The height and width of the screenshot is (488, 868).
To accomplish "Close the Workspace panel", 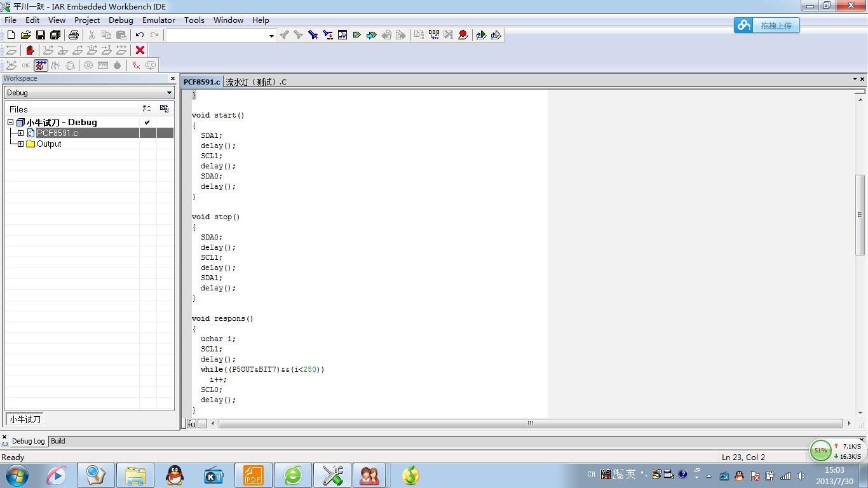I will (x=172, y=78).
